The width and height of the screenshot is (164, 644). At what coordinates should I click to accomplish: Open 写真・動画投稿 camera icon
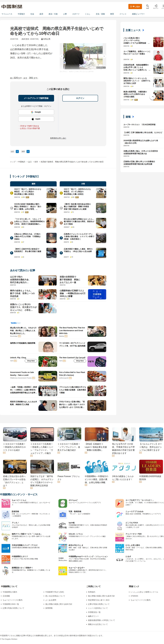[63, 514]
